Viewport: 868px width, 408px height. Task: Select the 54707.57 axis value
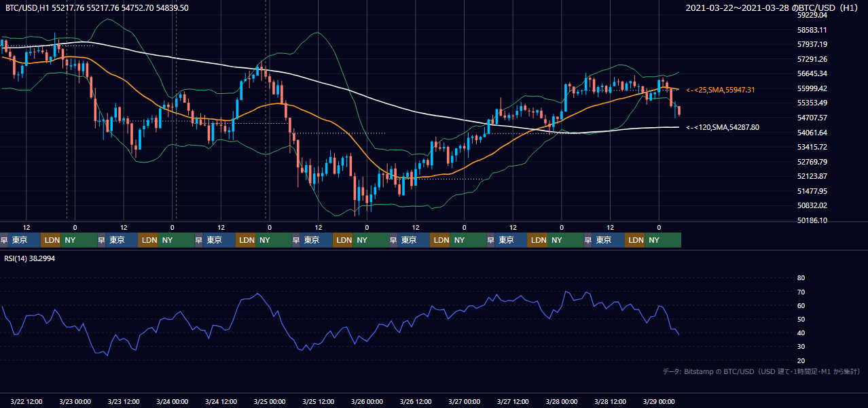point(812,118)
